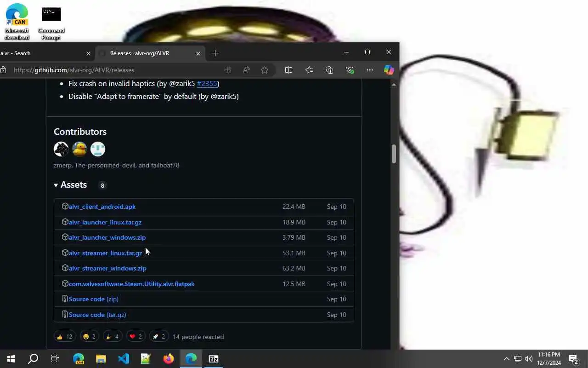588x368 pixels.
Task: Open the yellow duck contributor avatar
Action: tap(79, 149)
